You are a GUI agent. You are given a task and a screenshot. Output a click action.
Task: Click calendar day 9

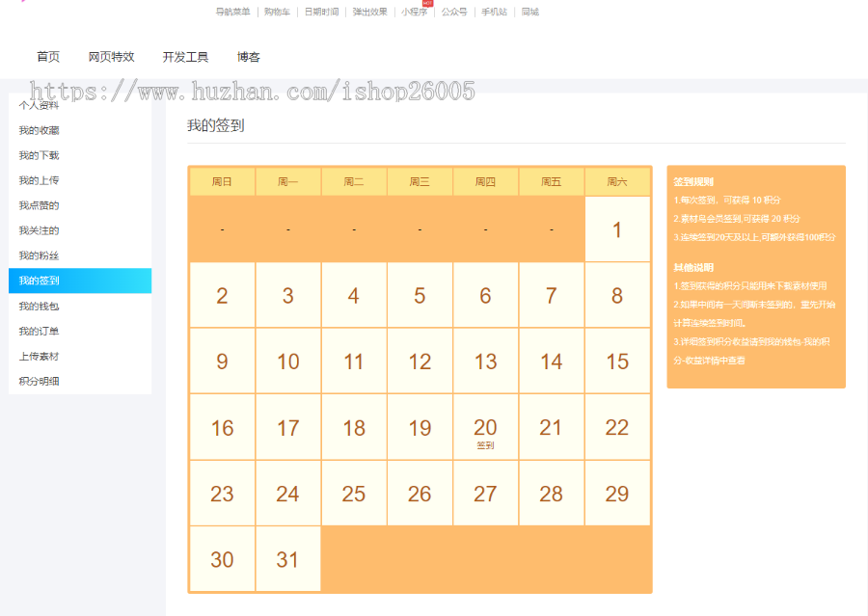222,361
